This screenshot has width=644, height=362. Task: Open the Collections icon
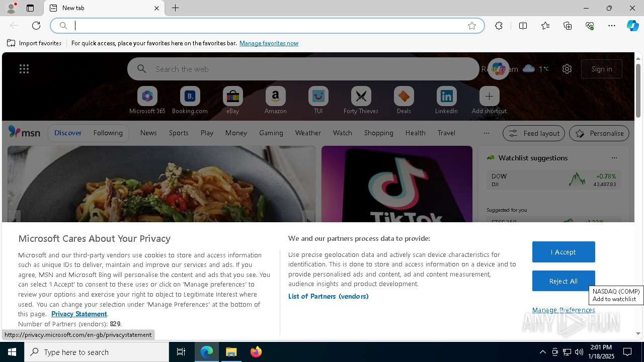568,26
